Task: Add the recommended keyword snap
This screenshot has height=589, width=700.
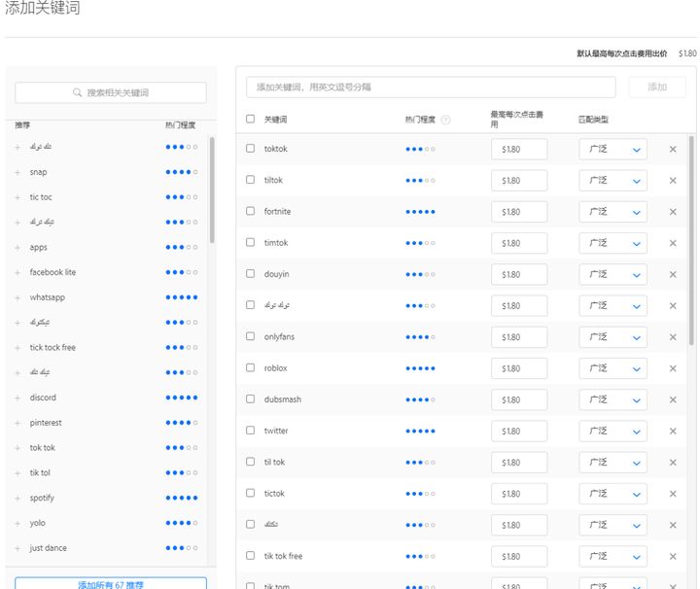Action: pyautogui.click(x=17, y=172)
